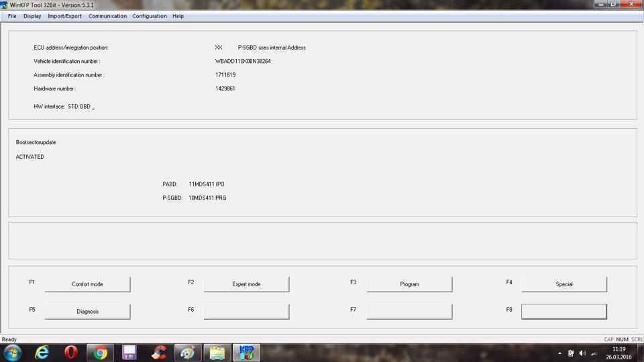The image size is (644, 362).
Task: Show hidden system tray icons
Action: 560,353
